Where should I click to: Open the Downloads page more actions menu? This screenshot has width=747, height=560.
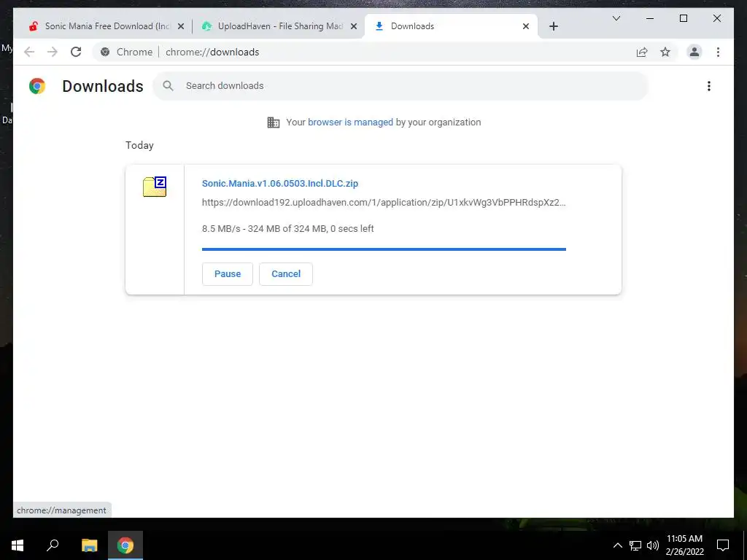(x=709, y=86)
